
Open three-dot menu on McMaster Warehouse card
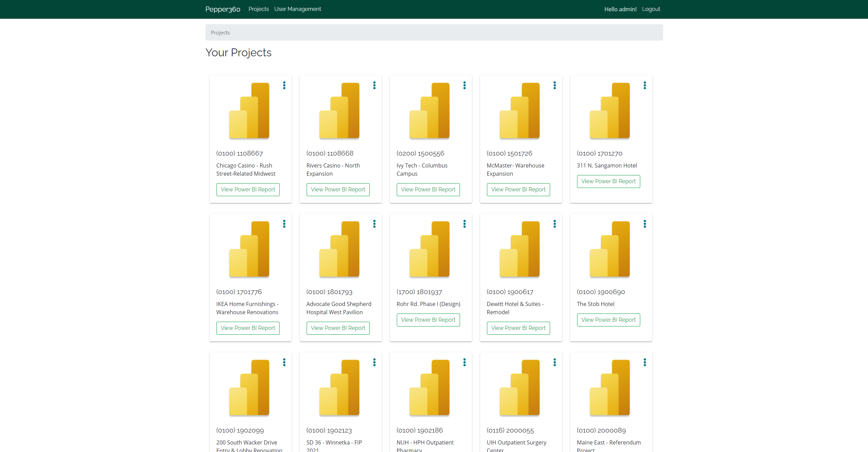[555, 85]
